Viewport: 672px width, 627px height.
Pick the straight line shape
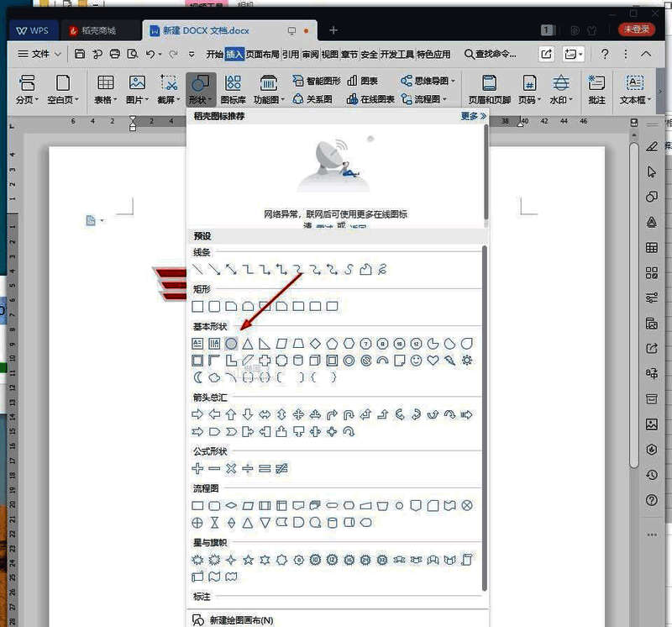(197, 270)
